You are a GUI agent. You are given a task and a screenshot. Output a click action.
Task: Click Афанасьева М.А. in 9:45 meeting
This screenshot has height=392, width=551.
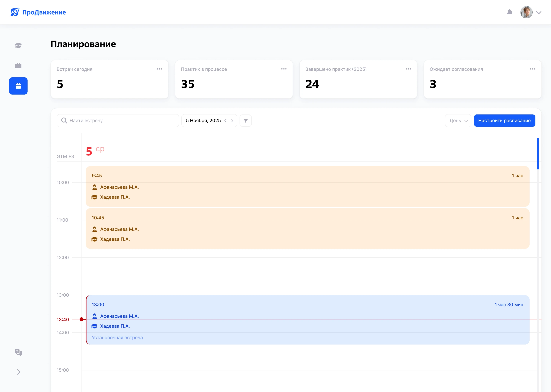(119, 187)
